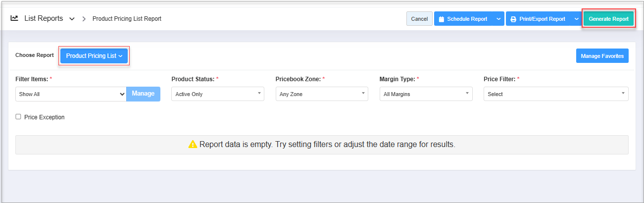Open the Margin Type All Margins dropdown
Image resolution: width=644 pixels, height=203 pixels.
pos(426,94)
